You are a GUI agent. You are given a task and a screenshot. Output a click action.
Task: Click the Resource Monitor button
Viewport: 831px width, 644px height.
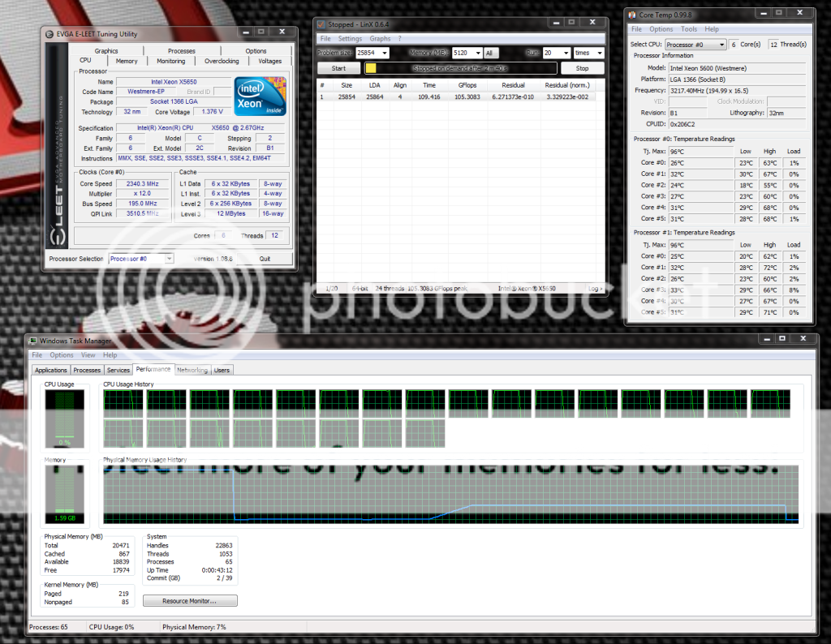click(190, 600)
